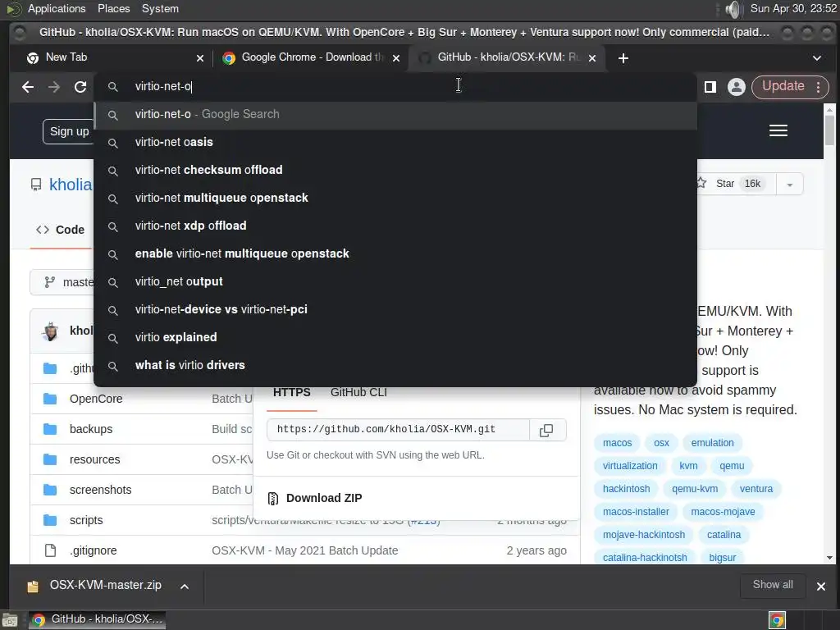Switch to the HTTPS clone tab

pyautogui.click(x=291, y=393)
